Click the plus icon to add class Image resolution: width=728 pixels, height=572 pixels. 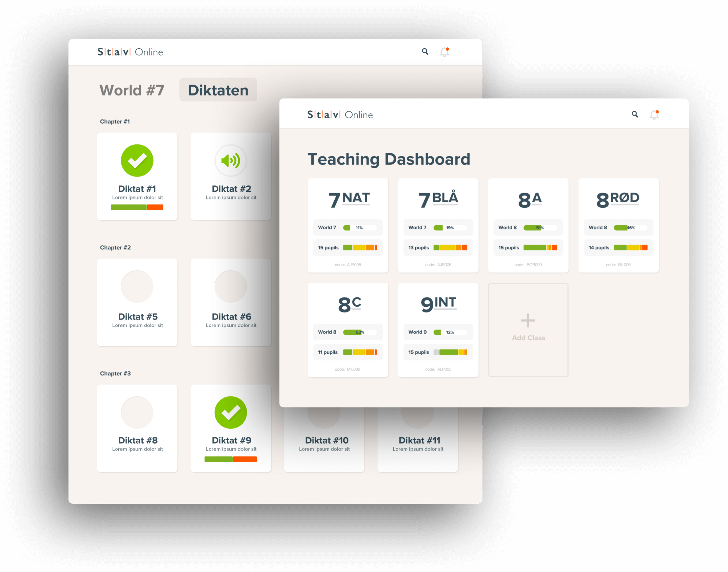pyautogui.click(x=528, y=321)
